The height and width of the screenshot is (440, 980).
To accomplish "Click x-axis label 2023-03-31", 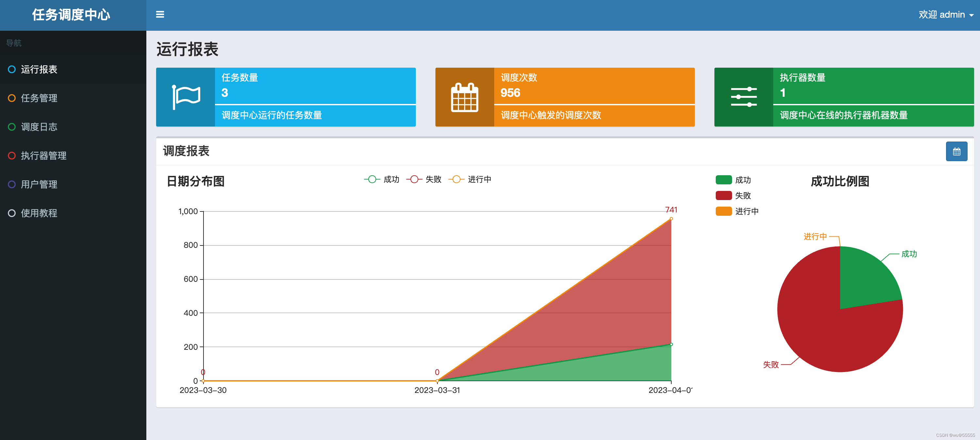I will (437, 390).
